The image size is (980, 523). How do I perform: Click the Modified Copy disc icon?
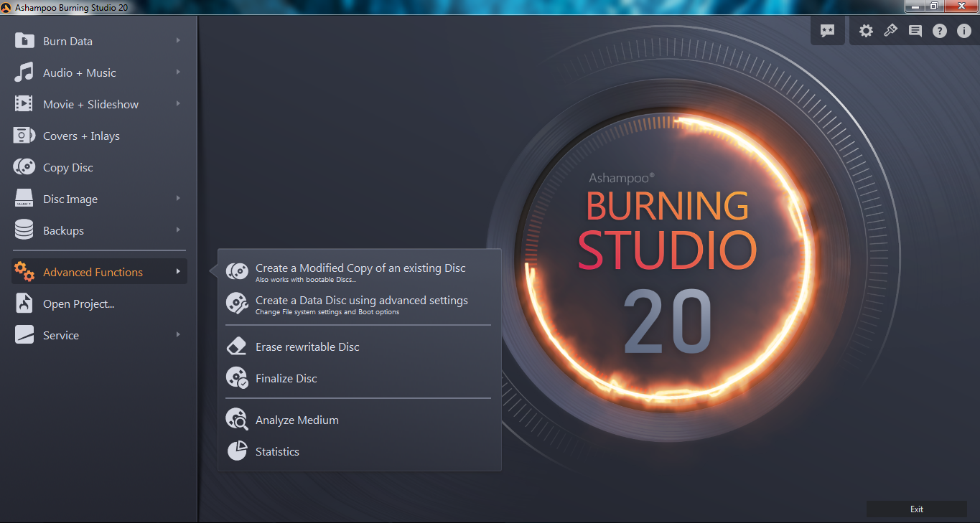tap(237, 272)
